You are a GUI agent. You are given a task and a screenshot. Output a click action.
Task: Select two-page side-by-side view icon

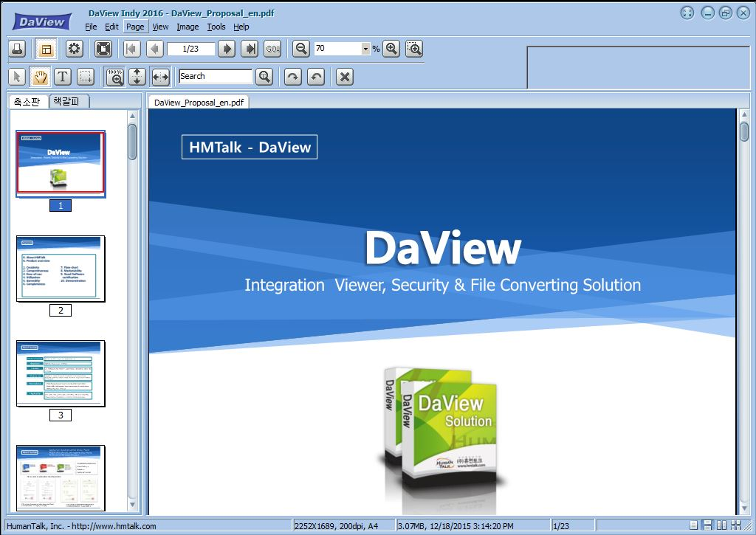[722, 525]
